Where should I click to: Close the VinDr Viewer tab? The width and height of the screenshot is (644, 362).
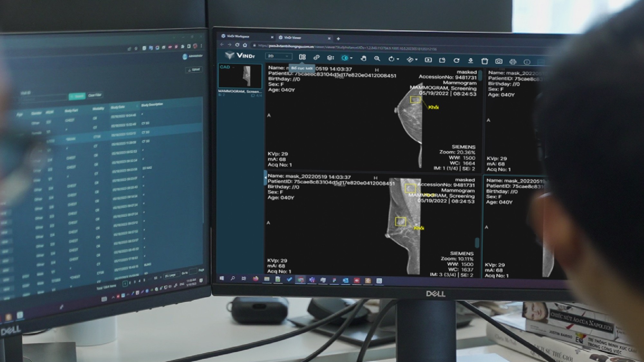coord(329,38)
